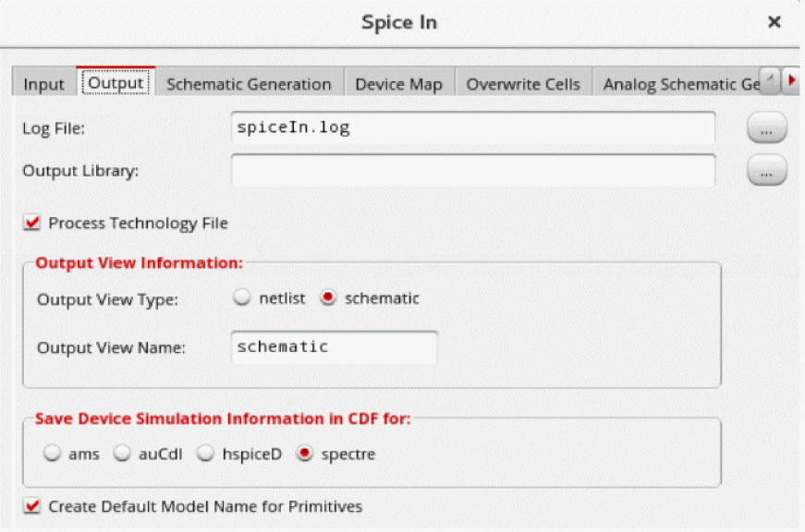This screenshot has width=805, height=532.
Task: Switch to the Input tab
Action: (44, 84)
